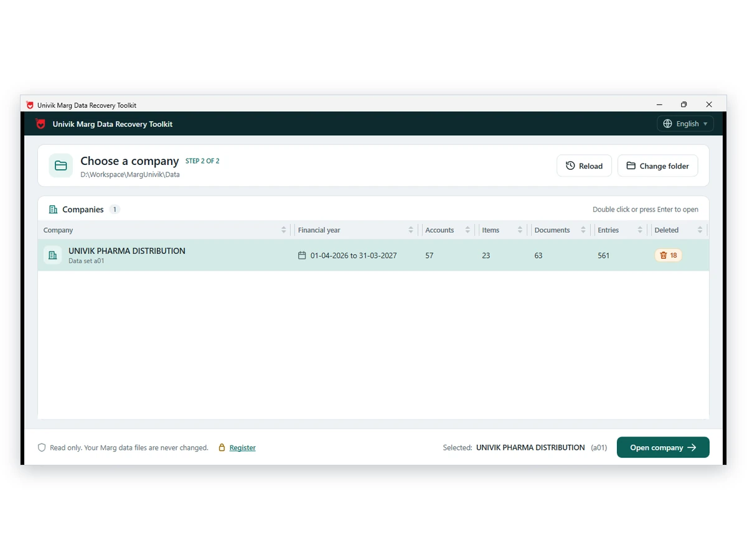The width and height of the screenshot is (747, 560).
Task: Sort by the Documents column
Action: 560,230
